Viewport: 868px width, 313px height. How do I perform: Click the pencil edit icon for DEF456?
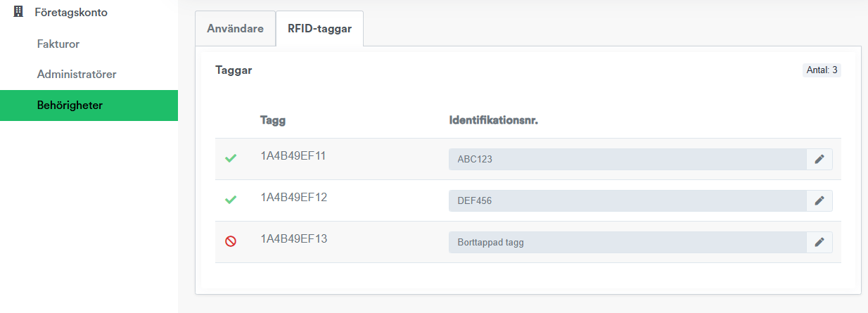[819, 200]
